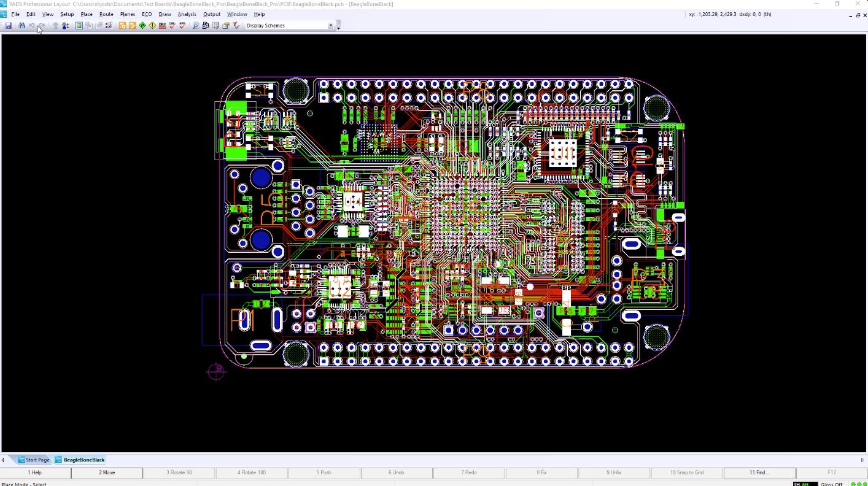Click the first orange toolbar icon
This screenshot has height=486, width=868.
122,26
